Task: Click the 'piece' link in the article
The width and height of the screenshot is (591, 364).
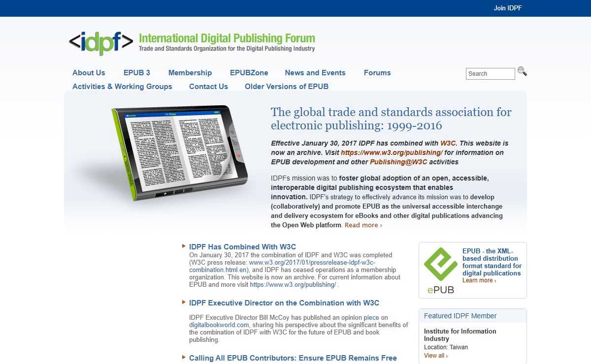Action: (x=371, y=318)
